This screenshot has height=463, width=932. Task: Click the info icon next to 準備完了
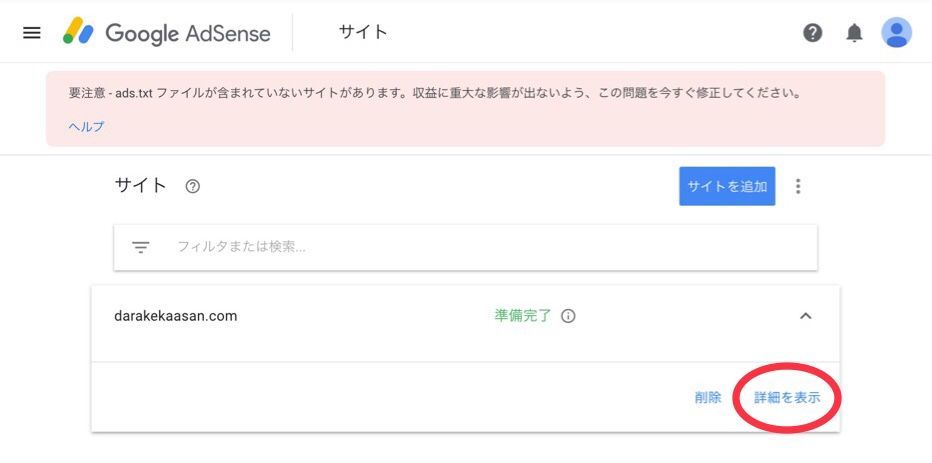pos(568,316)
